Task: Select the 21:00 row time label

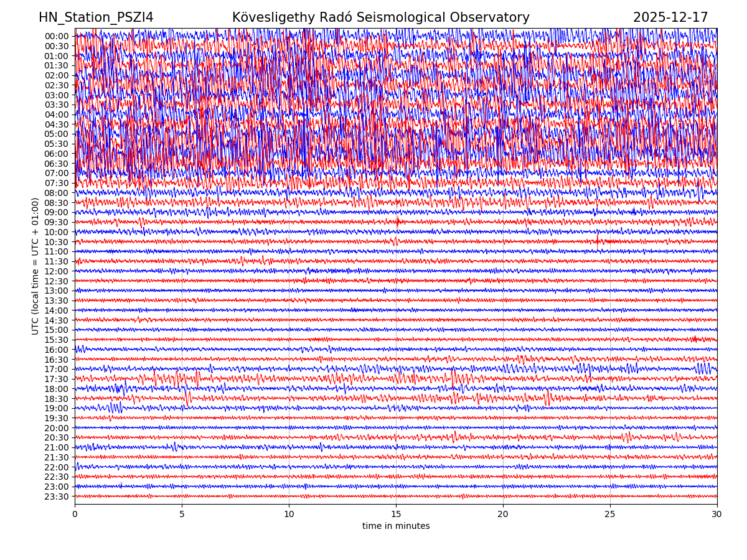Action: tap(56, 447)
